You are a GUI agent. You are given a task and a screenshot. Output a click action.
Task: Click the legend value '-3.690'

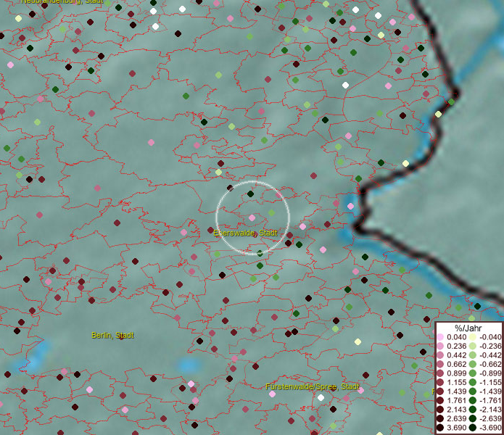(x=490, y=428)
